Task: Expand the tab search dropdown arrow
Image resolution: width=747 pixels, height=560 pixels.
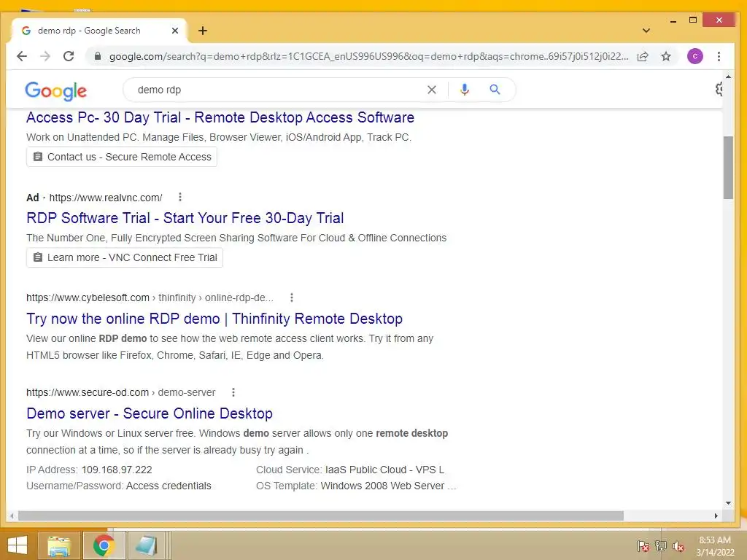Action: (x=646, y=31)
